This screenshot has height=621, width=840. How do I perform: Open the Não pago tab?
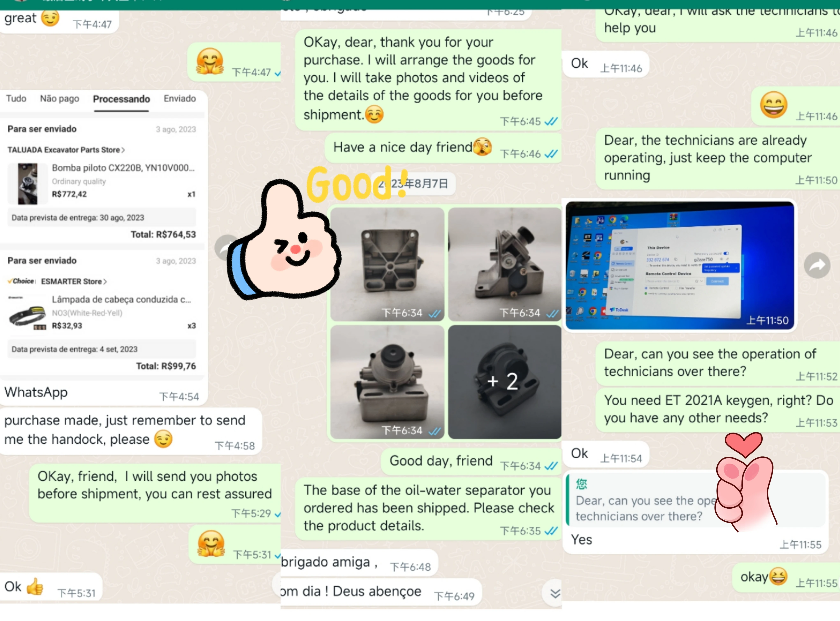click(x=59, y=98)
